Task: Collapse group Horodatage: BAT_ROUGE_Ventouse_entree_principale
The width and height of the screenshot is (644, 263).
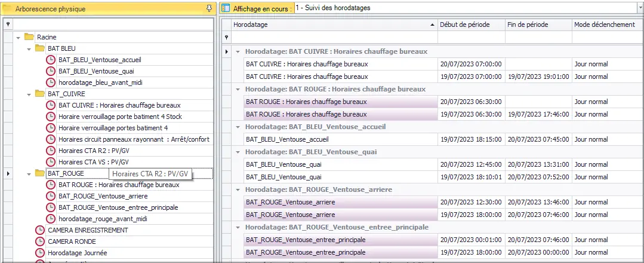Action: [238, 227]
